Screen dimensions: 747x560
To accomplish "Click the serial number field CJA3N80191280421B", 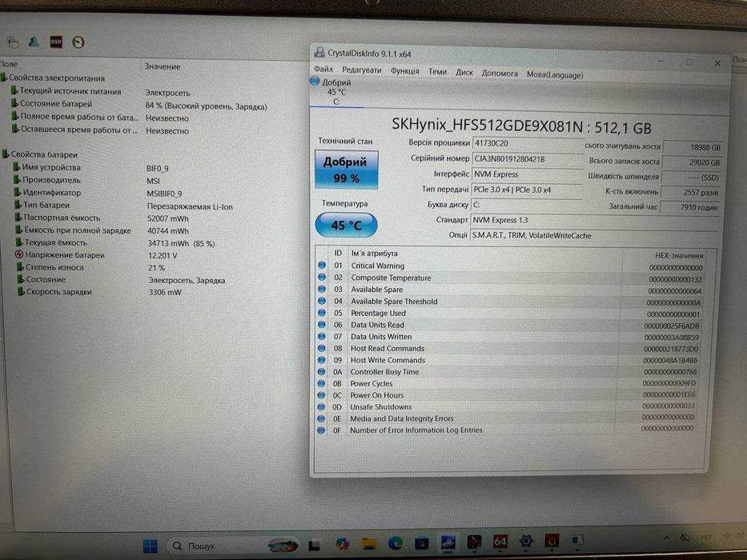I will 528,159.
